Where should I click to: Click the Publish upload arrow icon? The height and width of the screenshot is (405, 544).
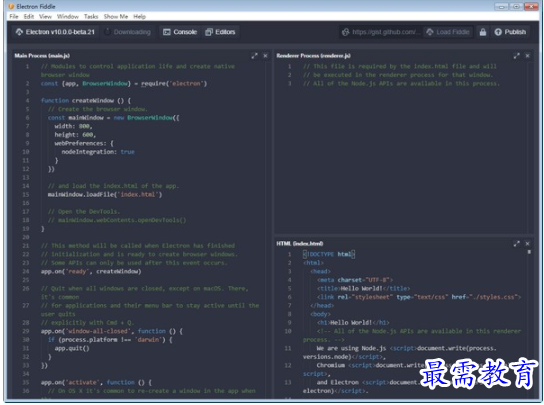coord(498,32)
